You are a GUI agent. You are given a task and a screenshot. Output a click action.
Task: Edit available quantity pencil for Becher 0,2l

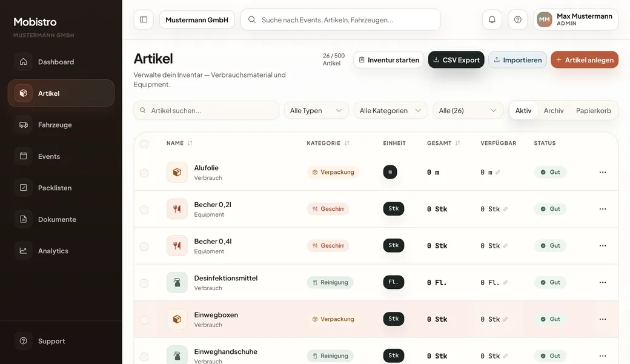[505, 209]
